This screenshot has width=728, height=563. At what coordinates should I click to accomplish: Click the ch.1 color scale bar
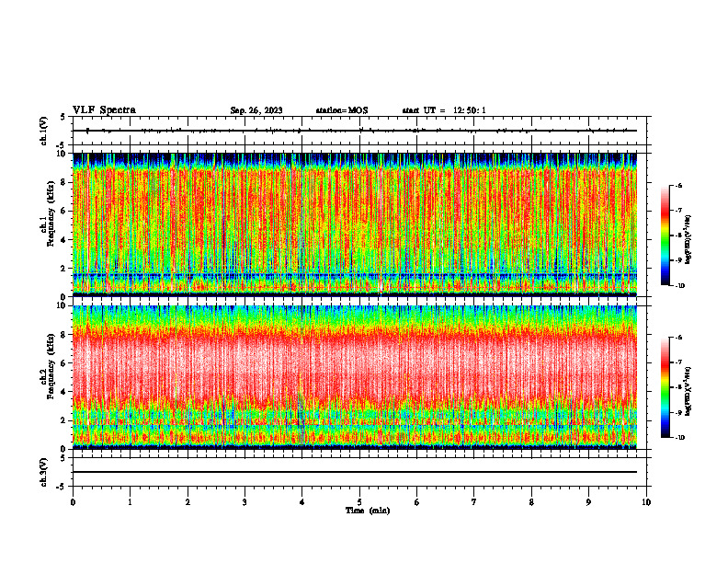(665, 236)
